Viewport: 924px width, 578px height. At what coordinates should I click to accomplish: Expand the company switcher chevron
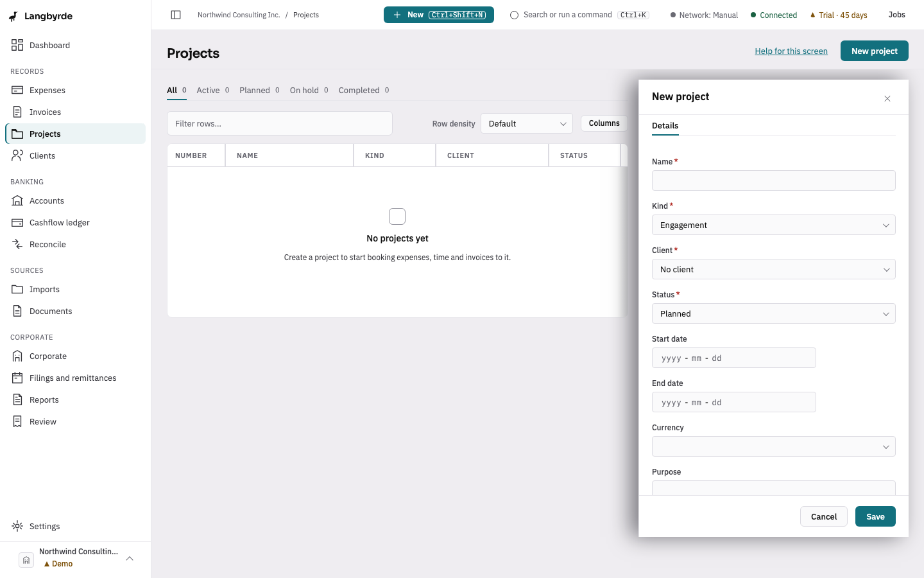pyautogui.click(x=130, y=558)
